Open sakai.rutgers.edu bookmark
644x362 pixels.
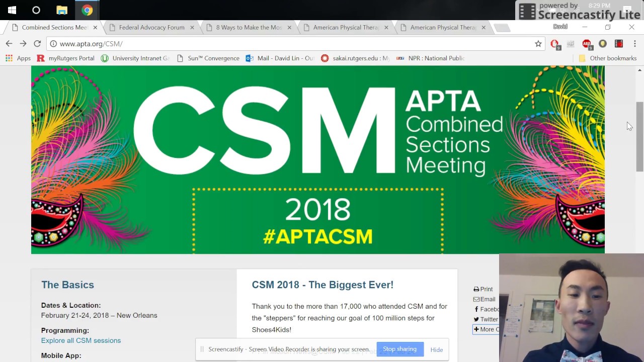(x=355, y=58)
